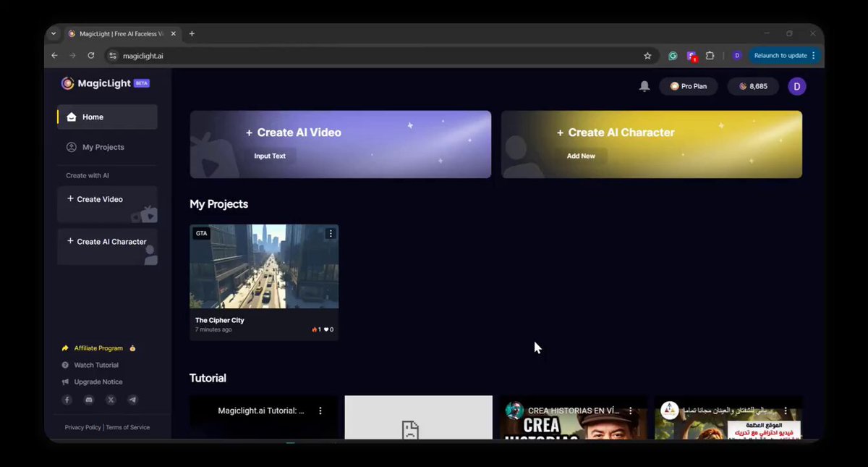Open the Watch Tutorial link
The image size is (868, 467).
(96, 365)
